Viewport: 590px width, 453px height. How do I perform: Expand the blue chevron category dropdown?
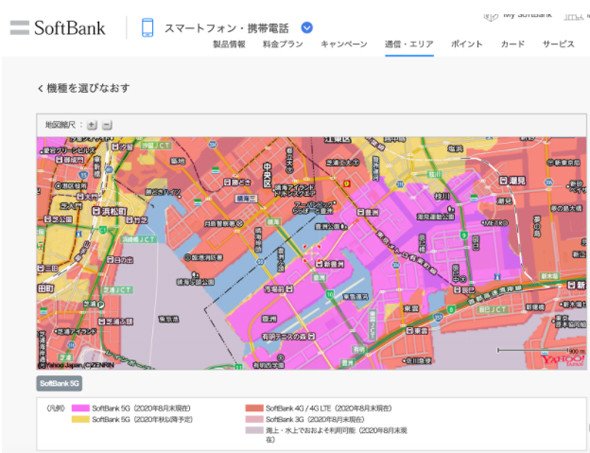pyautogui.click(x=307, y=27)
